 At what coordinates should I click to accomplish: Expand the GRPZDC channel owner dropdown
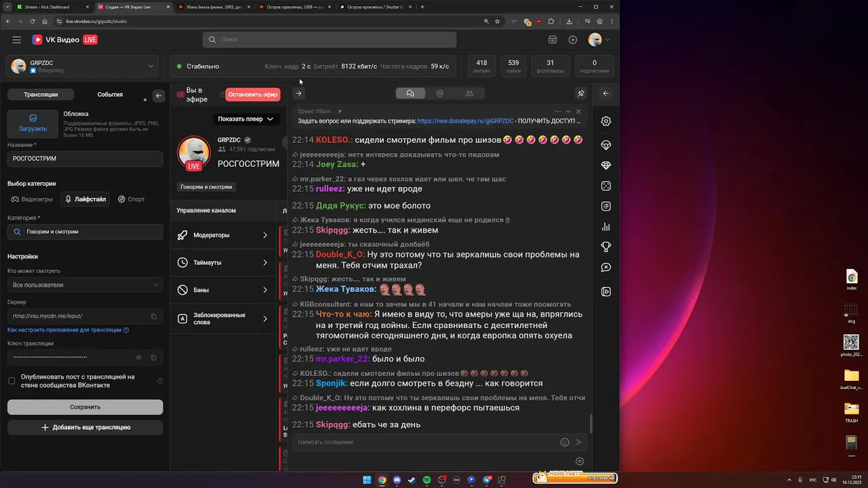[151, 66]
